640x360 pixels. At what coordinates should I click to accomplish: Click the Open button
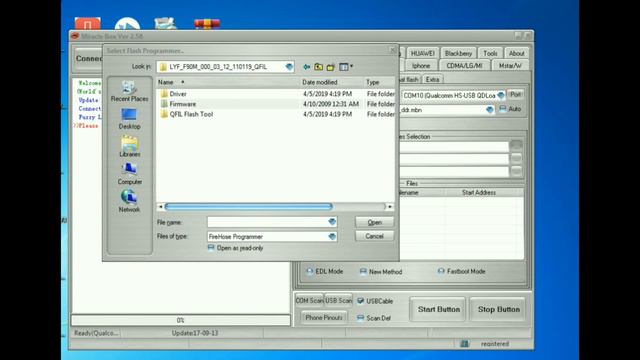pos(374,222)
